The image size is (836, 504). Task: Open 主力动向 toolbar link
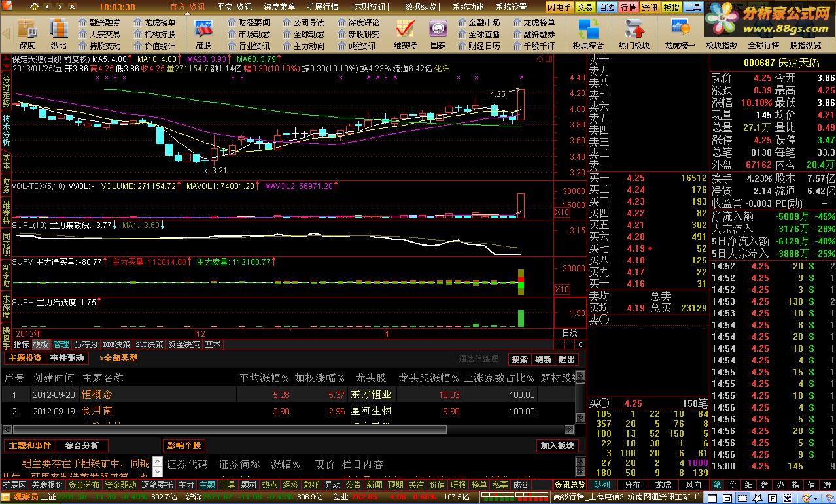pyautogui.click(x=304, y=46)
